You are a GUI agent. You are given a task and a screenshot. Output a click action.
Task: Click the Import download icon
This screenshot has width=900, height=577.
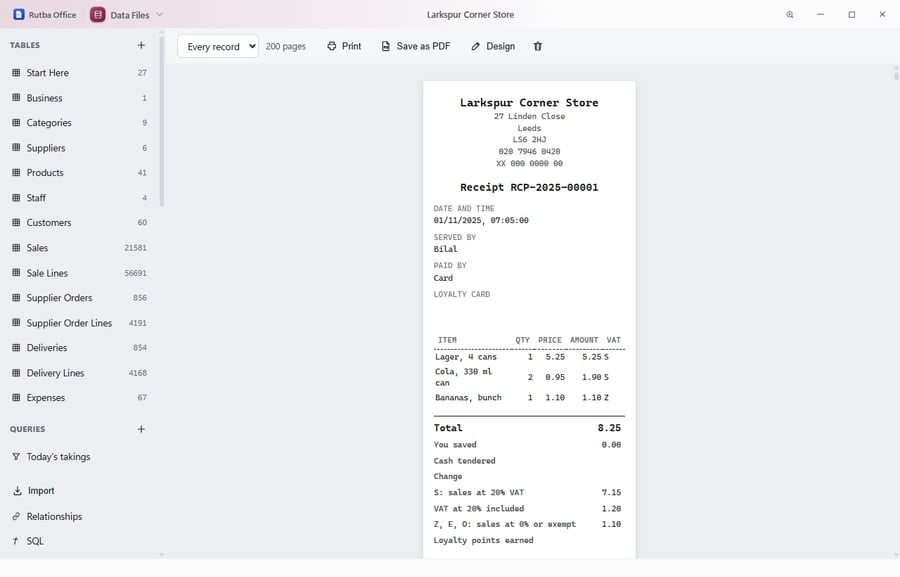(x=17, y=490)
